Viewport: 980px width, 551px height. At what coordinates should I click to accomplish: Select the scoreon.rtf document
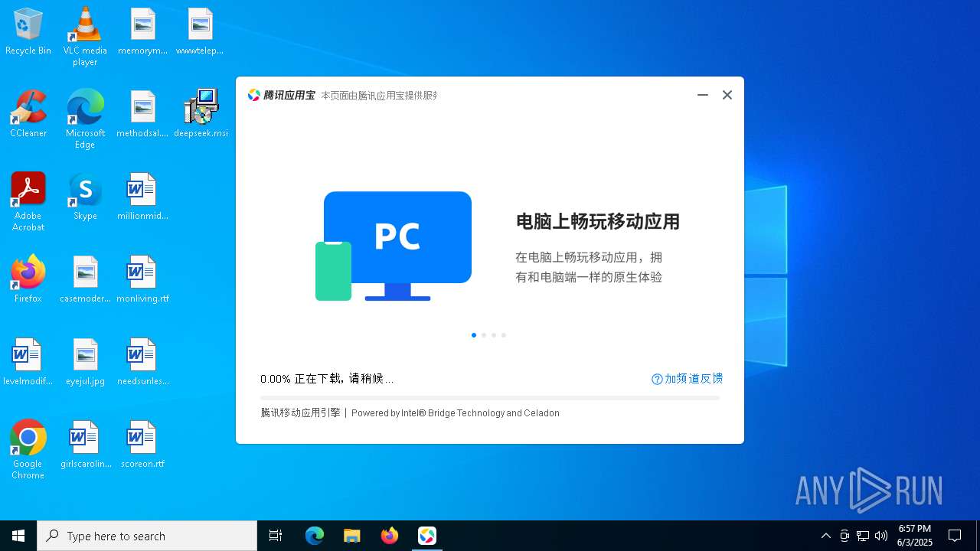pyautogui.click(x=142, y=445)
